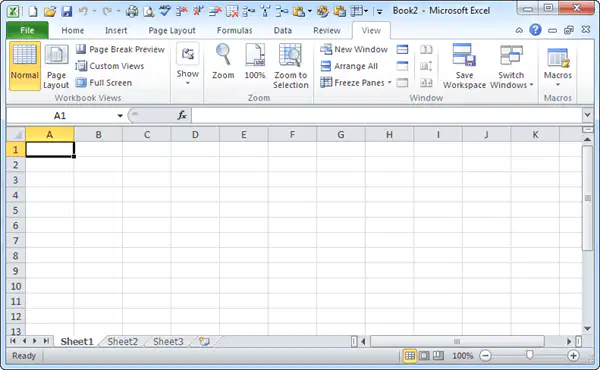Click the Save Workspace icon
Viewport: 600px width, 370px height.
point(464,55)
